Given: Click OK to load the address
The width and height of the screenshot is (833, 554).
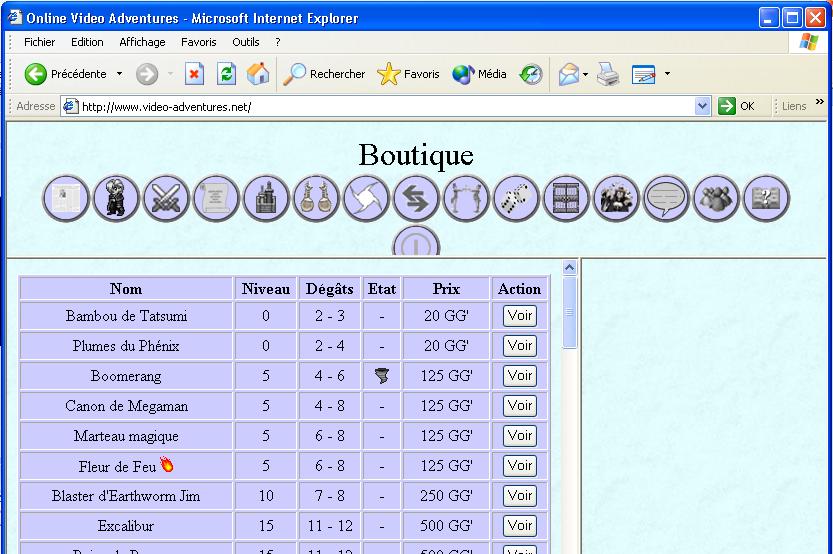Looking at the screenshot, I should pos(737,106).
